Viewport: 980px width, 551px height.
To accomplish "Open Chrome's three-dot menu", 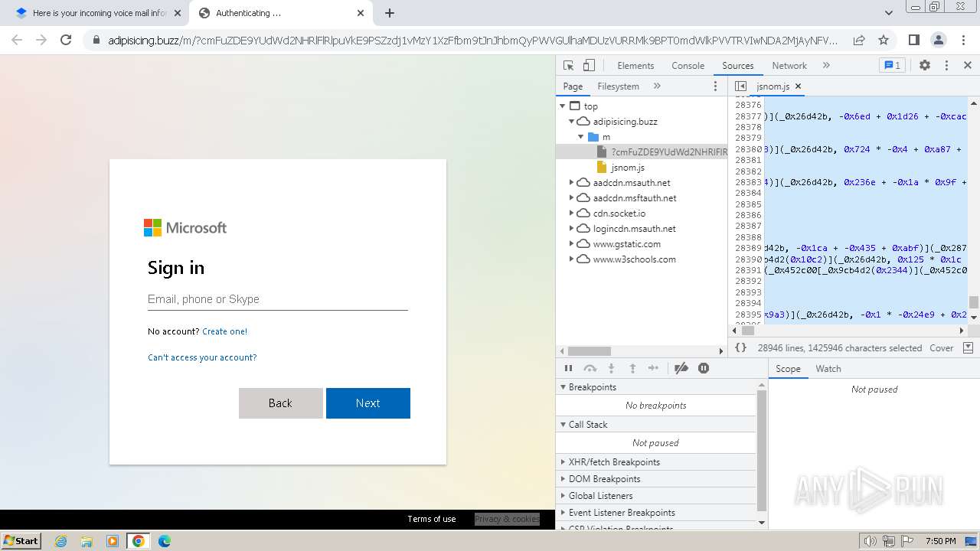I will 962,40.
